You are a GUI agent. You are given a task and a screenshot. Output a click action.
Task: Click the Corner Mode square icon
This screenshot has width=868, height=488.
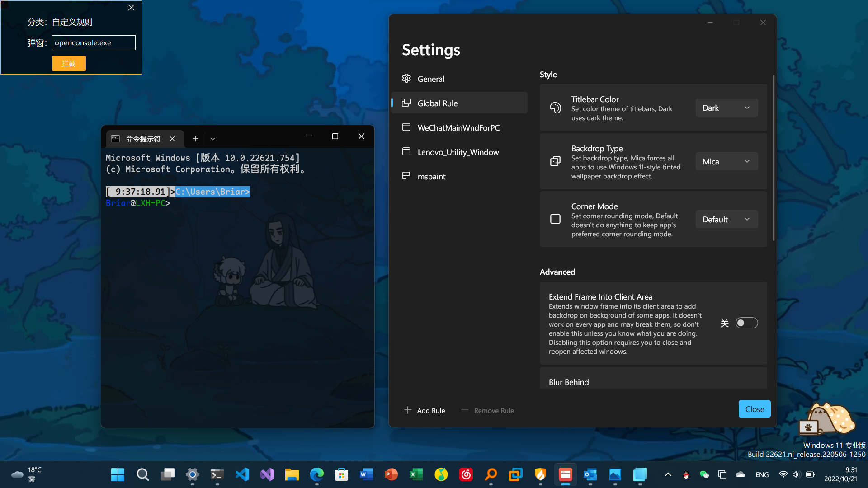click(555, 219)
